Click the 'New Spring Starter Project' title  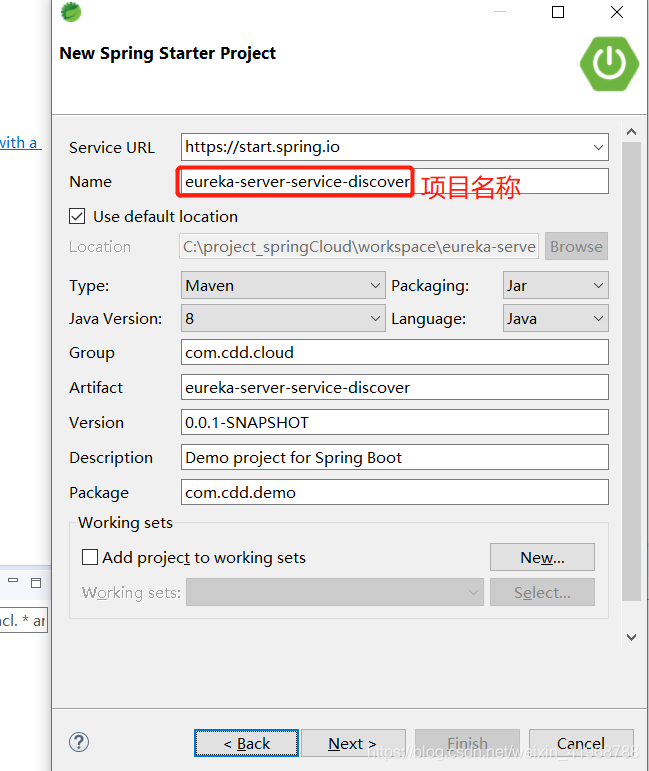[x=167, y=53]
